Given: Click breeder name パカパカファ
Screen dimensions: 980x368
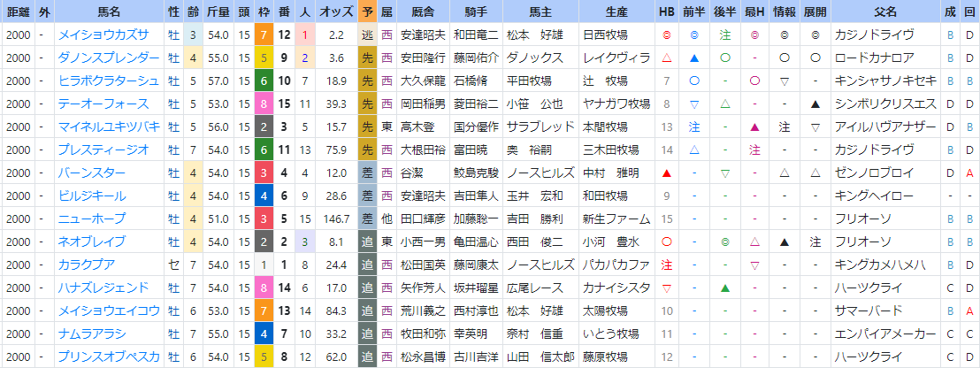Looking at the screenshot, I should (x=616, y=264).
